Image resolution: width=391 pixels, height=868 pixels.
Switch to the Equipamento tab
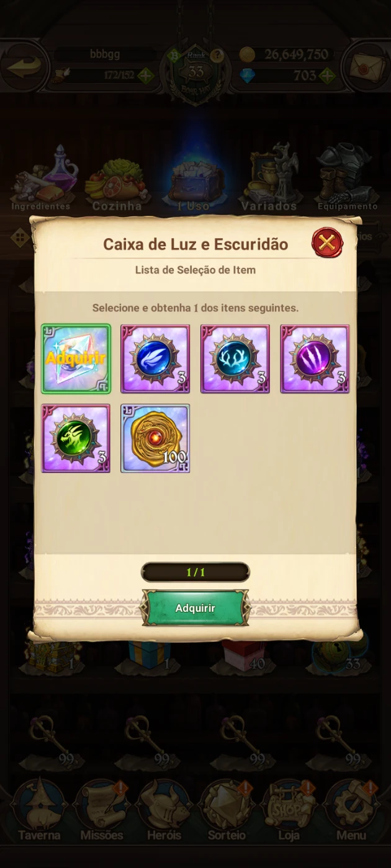pyautogui.click(x=347, y=179)
